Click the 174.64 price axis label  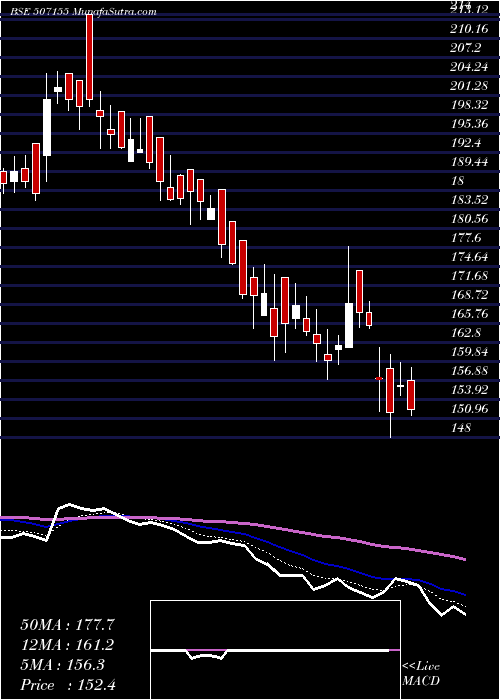(x=470, y=257)
